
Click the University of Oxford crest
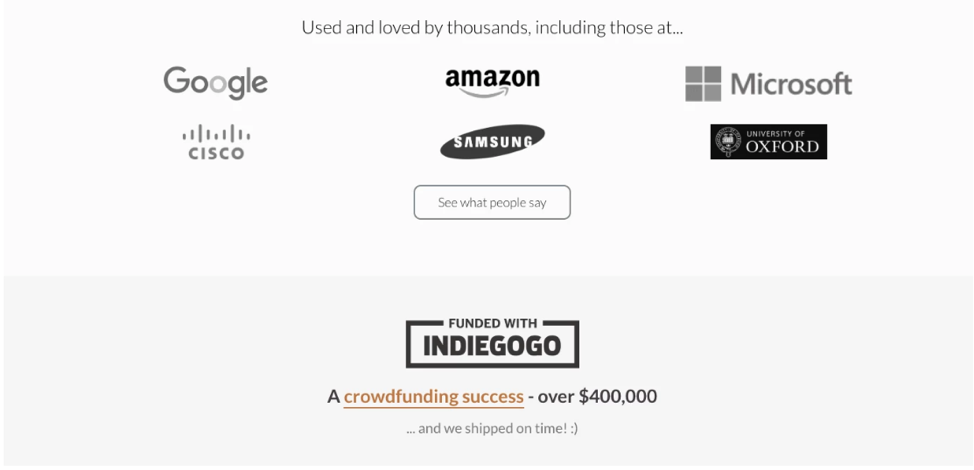pyautogui.click(x=728, y=142)
